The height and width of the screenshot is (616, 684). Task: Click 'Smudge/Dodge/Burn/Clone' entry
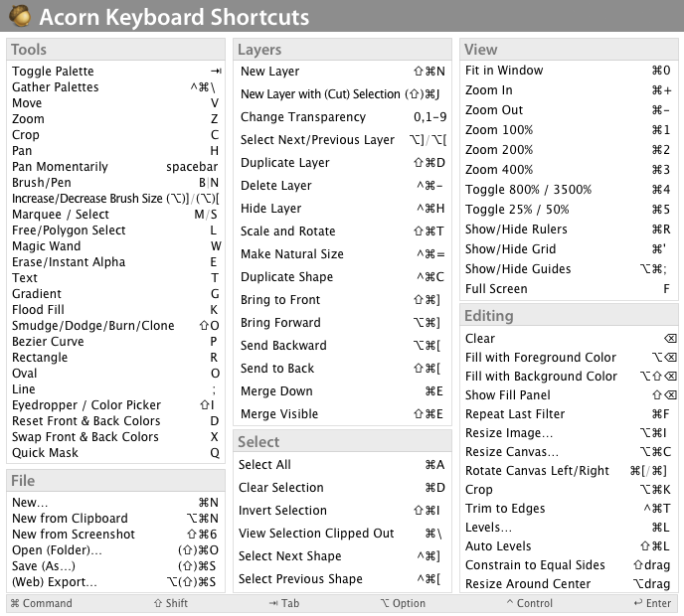115,325
